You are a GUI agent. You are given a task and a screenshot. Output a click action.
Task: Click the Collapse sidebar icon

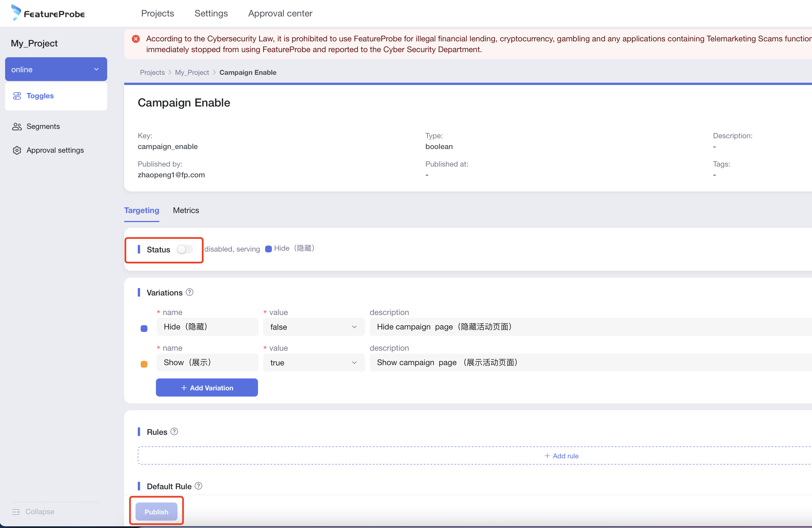click(x=16, y=512)
